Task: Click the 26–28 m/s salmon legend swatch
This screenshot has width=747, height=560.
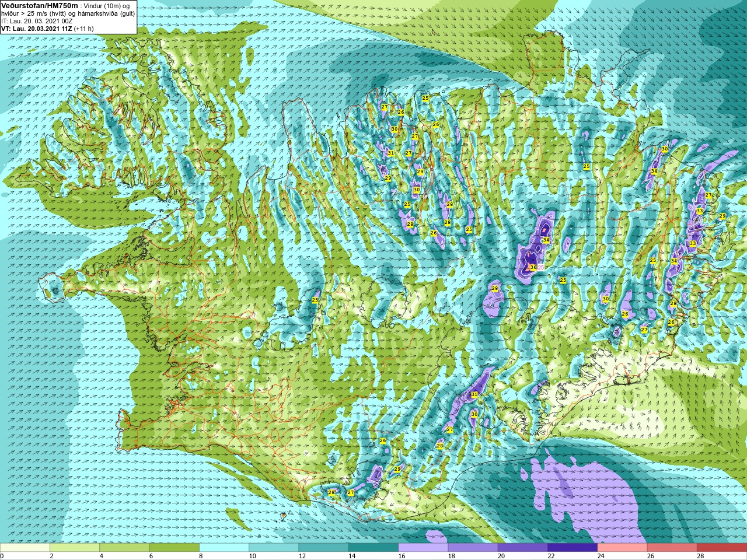Action: (x=672, y=548)
